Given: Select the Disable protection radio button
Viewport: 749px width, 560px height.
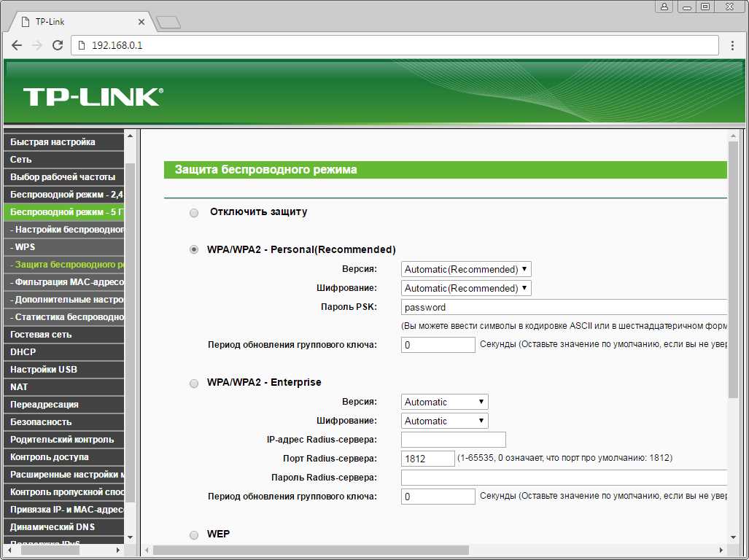Looking at the screenshot, I should click(194, 212).
